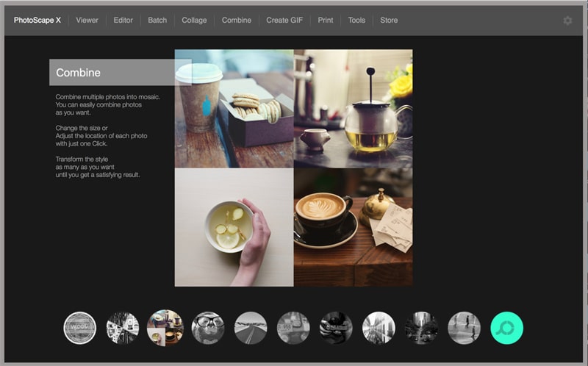Go to the Collage tab
The height and width of the screenshot is (366, 588).
[x=194, y=21]
